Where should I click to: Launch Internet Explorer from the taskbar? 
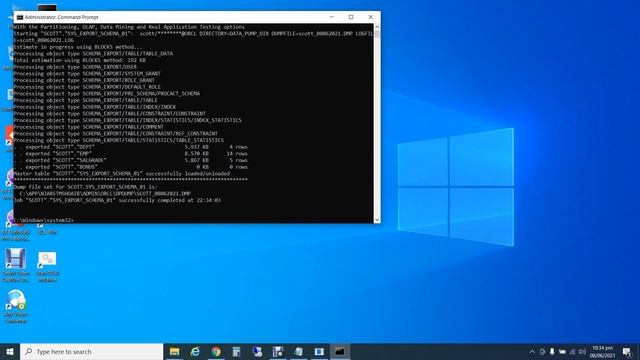pos(195,351)
